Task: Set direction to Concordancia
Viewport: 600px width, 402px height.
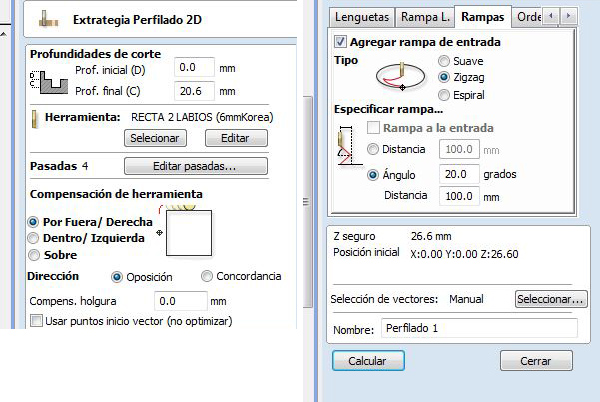Action: [x=207, y=276]
